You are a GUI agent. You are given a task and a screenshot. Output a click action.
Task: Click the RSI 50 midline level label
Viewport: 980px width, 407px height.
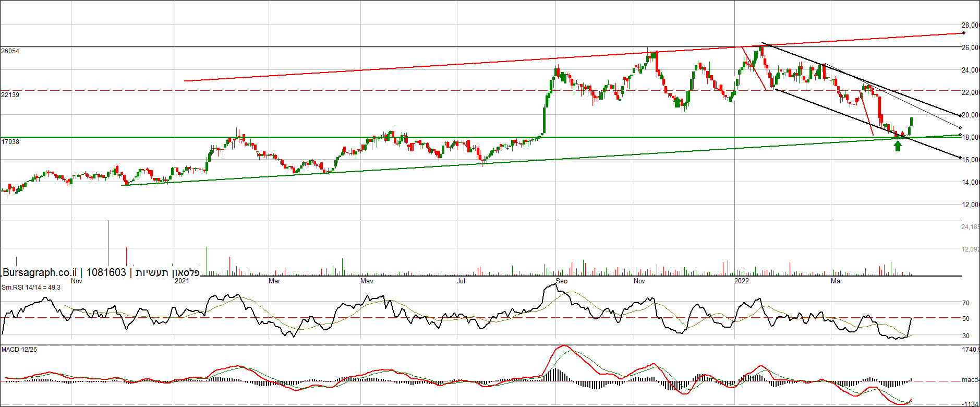click(x=966, y=319)
